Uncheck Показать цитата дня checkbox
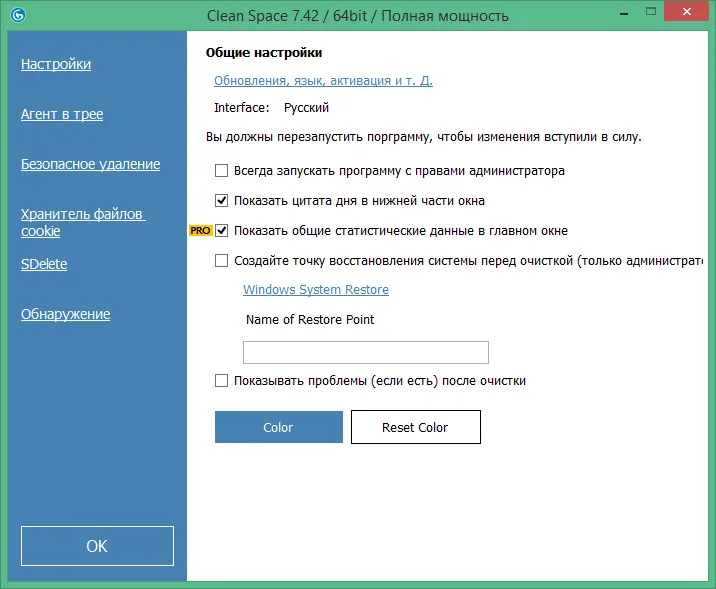Screen dimensions: 716x589 point(221,200)
